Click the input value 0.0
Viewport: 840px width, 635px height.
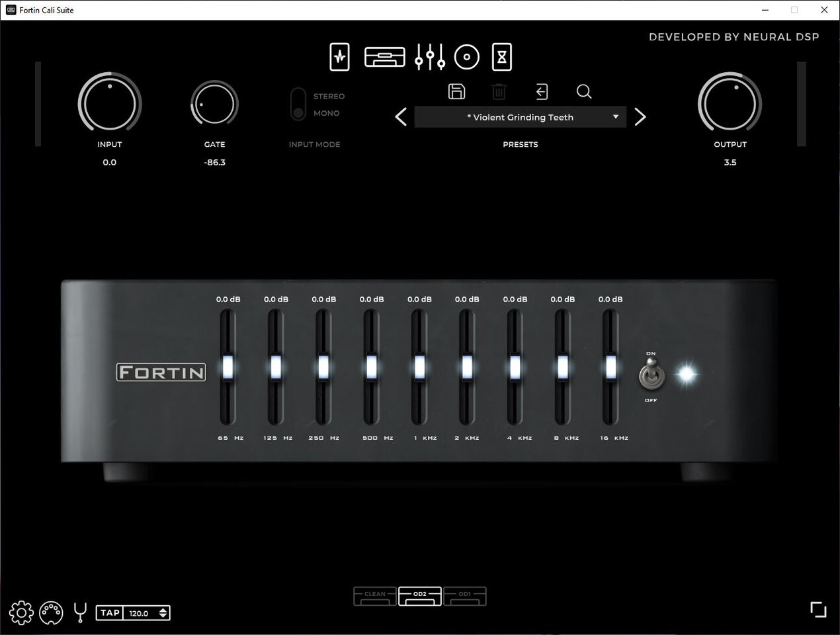(110, 162)
